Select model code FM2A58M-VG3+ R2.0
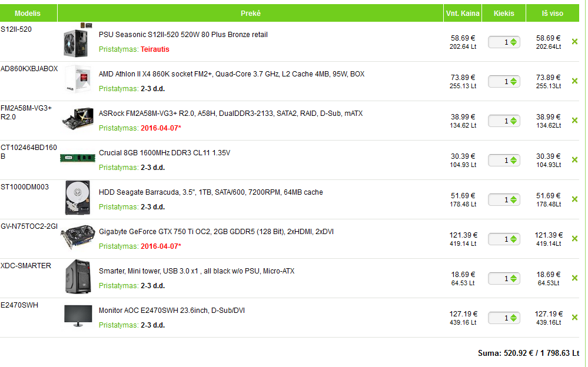Viewport: 588px width, 367px height. point(26,112)
